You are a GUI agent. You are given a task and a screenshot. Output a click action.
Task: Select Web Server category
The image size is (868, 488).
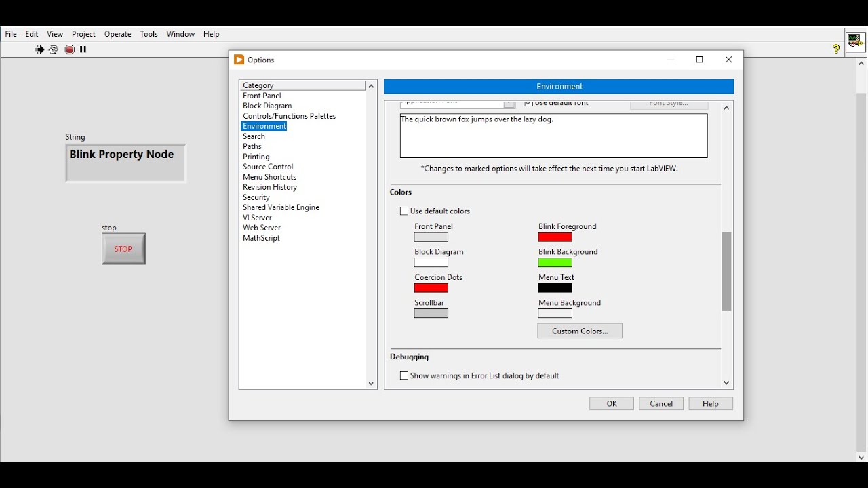(x=262, y=228)
